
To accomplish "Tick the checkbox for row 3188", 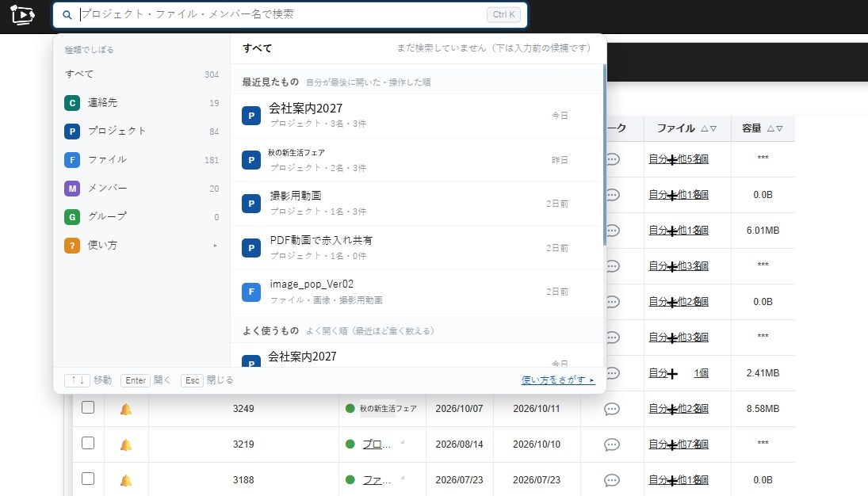I will (x=88, y=479).
